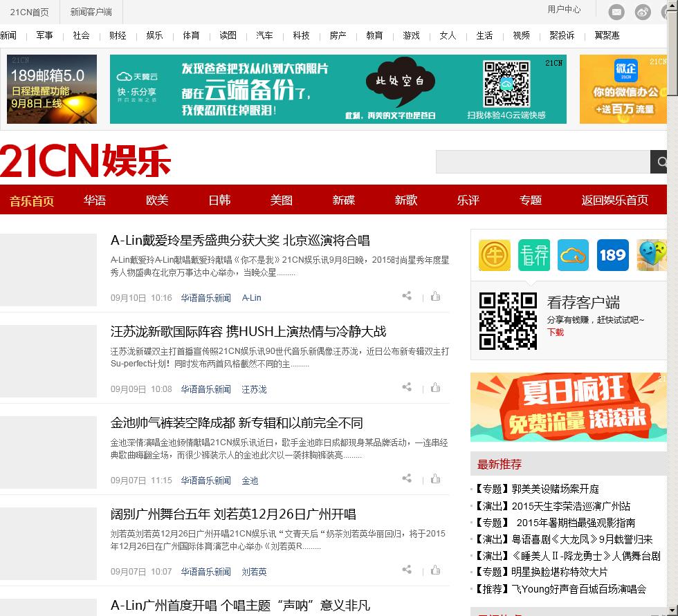The width and height of the screenshot is (678, 616).
Task: Go to the 翼聚惠 channel
Action: [607, 35]
